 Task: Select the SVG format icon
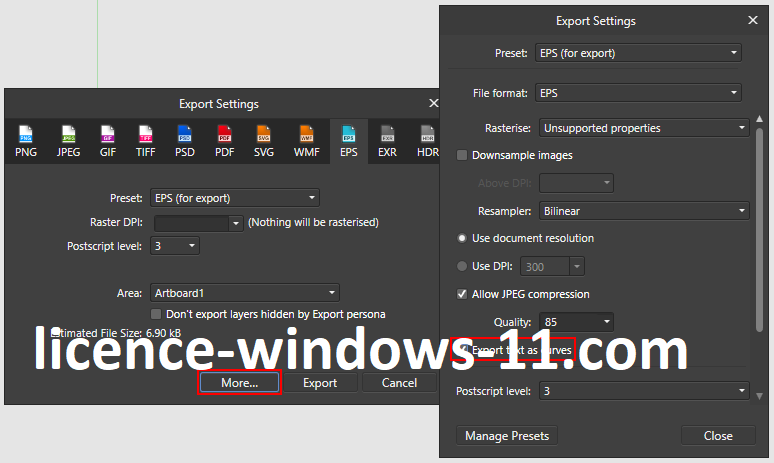point(264,141)
